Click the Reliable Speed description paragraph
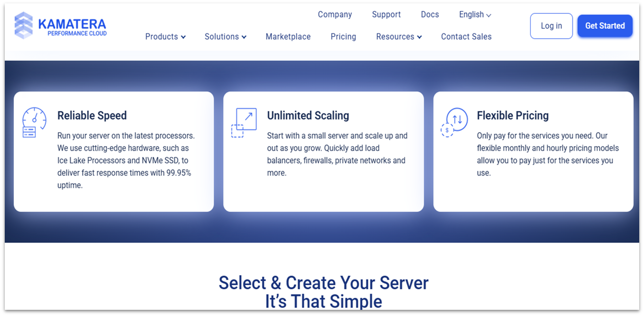This screenshot has height=316, width=644. pyautogui.click(x=126, y=160)
